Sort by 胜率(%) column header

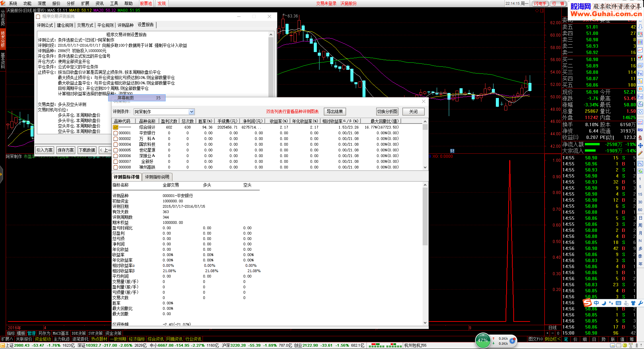(x=205, y=121)
